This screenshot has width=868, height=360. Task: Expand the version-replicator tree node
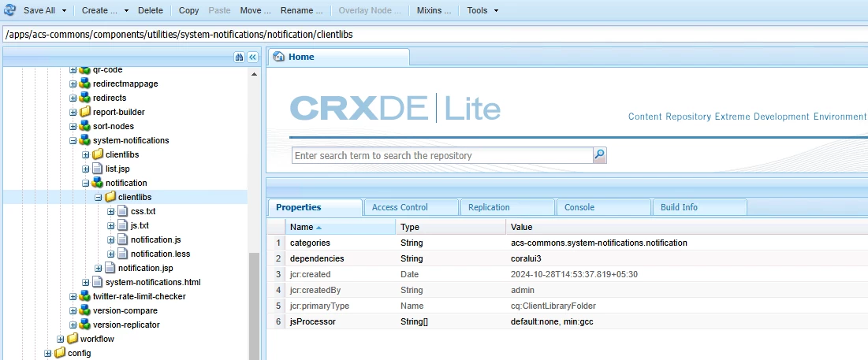[73, 325]
